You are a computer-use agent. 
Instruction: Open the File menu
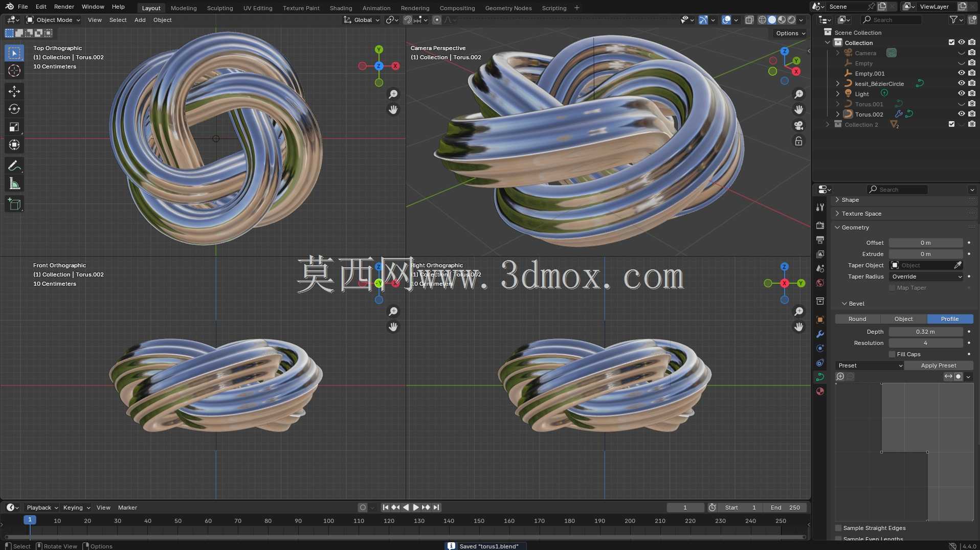23,7
